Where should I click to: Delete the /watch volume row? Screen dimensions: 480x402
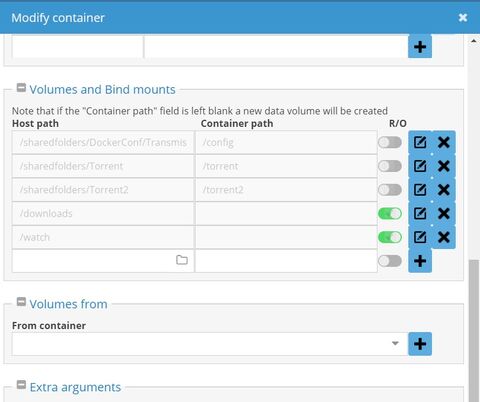point(444,237)
